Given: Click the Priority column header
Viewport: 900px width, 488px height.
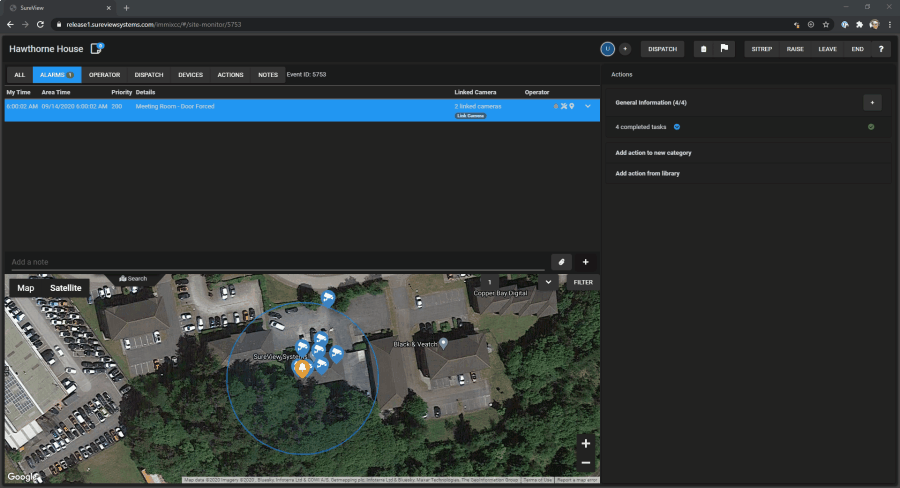Looking at the screenshot, I should (122, 92).
